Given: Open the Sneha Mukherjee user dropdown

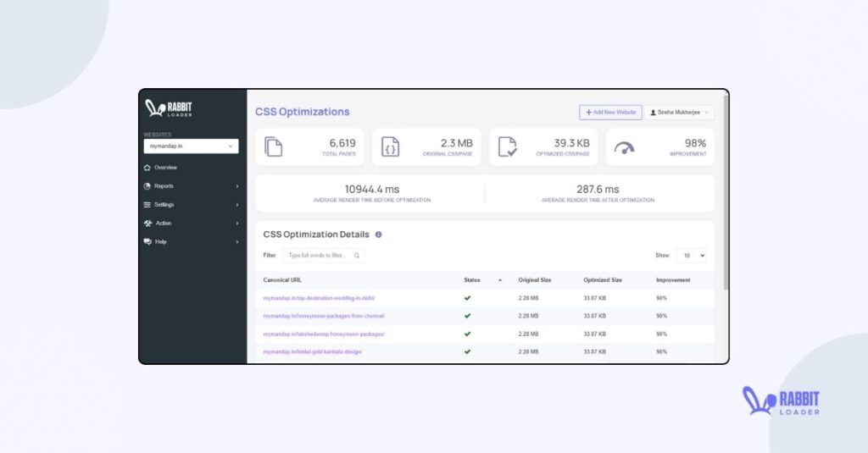Looking at the screenshot, I should point(679,113).
